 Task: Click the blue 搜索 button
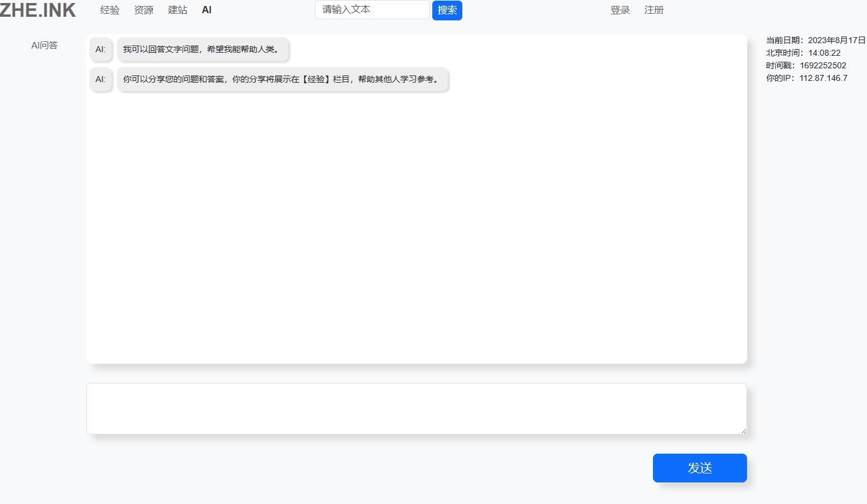[447, 10]
